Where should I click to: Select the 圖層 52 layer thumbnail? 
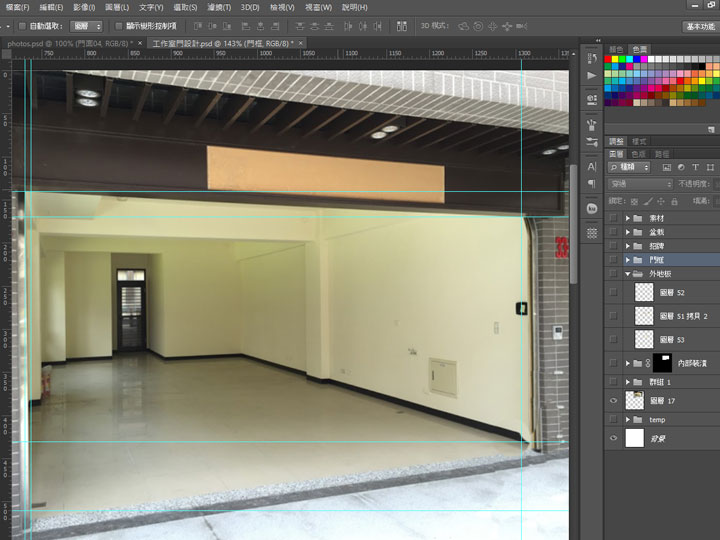click(644, 292)
